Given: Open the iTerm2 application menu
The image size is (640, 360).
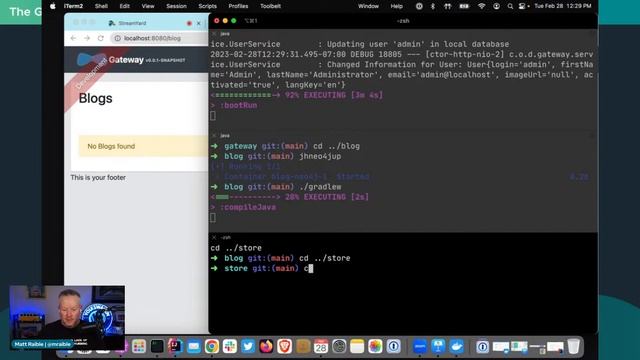Looking at the screenshot, I should tap(73, 6).
